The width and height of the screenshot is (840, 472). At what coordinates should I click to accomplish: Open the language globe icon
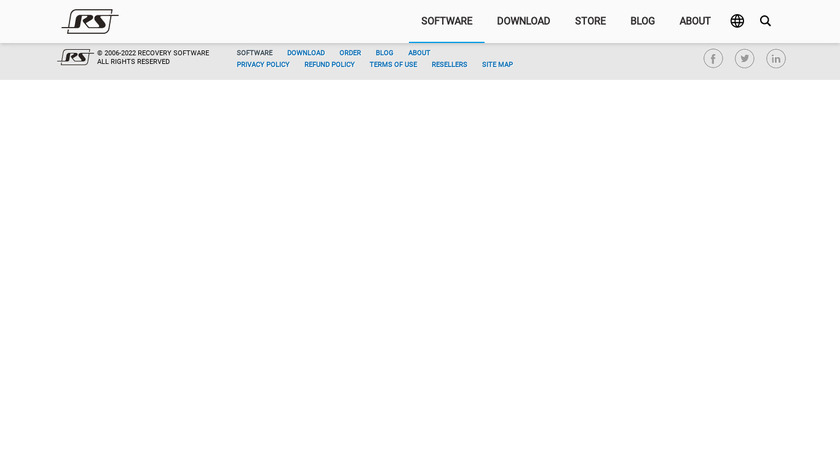[x=737, y=21]
